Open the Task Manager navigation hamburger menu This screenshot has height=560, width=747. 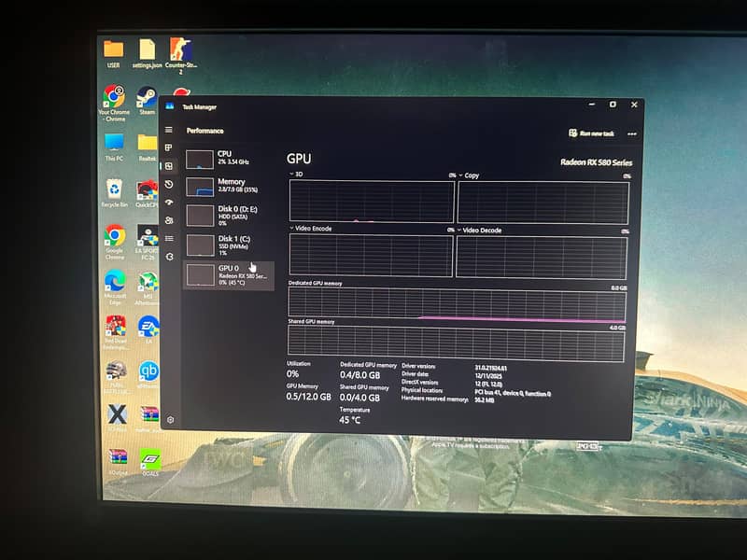point(169,130)
